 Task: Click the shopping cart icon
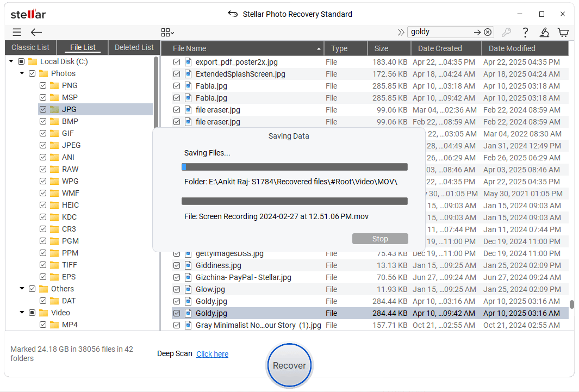pyautogui.click(x=563, y=32)
